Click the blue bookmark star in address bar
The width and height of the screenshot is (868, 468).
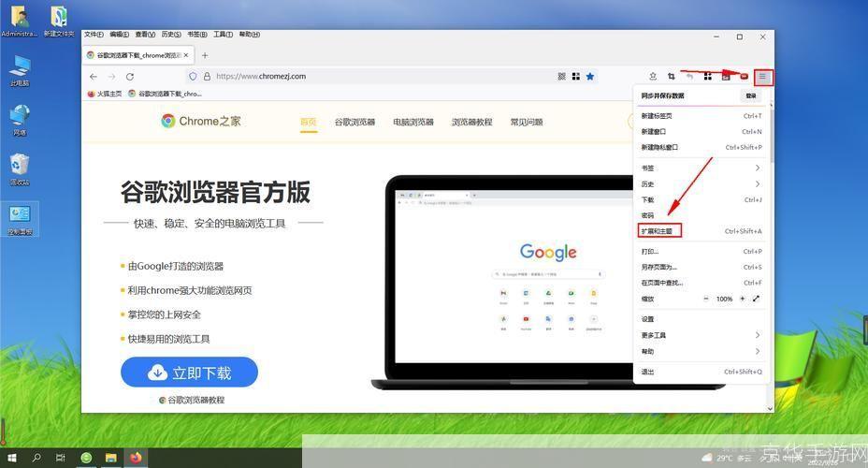(590, 77)
